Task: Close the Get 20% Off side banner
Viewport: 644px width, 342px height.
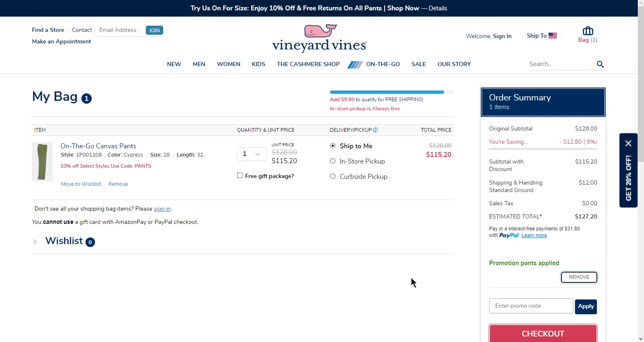Action: coord(629,143)
